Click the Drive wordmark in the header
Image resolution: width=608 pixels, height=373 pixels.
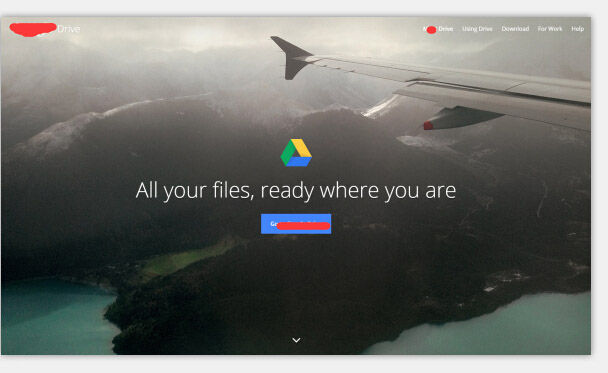pos(69,29)
